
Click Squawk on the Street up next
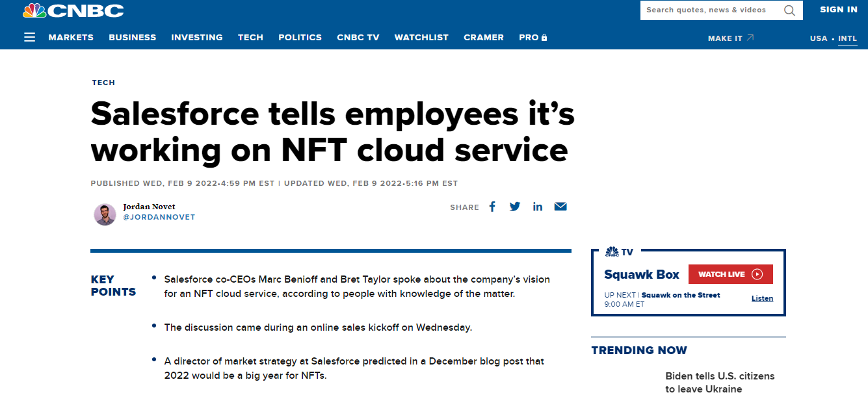(x=681, y=295)
